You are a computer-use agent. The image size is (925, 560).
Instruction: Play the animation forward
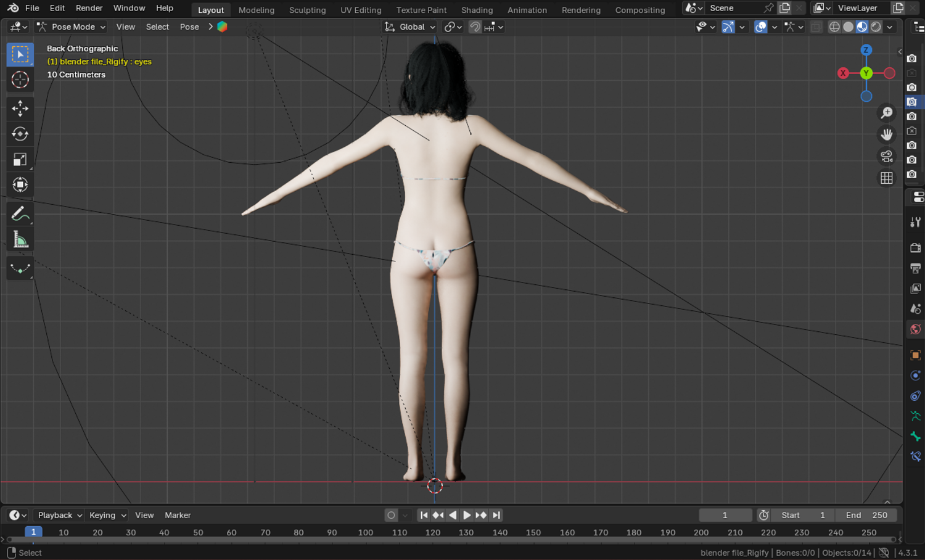coord(467,515)
